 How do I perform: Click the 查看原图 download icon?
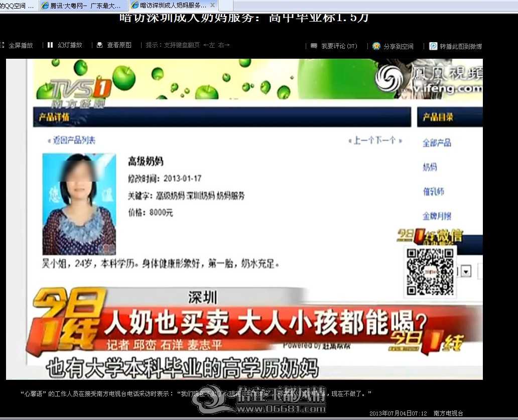coord(99,45)
